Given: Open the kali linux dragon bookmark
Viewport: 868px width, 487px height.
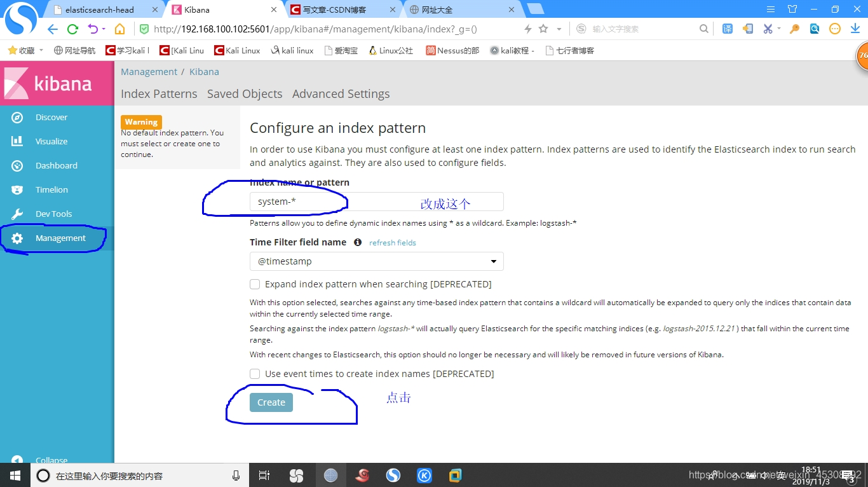Looking at the screenshot, I should click(292, 50).
